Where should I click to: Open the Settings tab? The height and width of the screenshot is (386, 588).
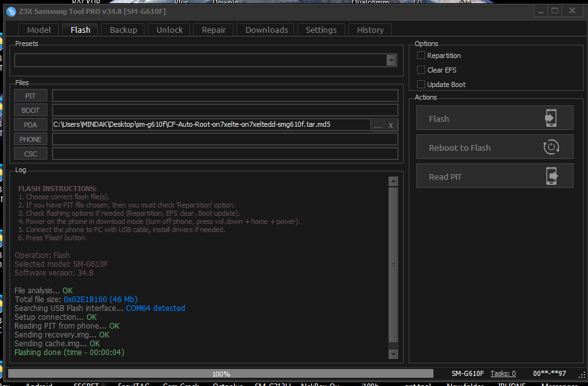pyautogui.click(x=321, y=30)
